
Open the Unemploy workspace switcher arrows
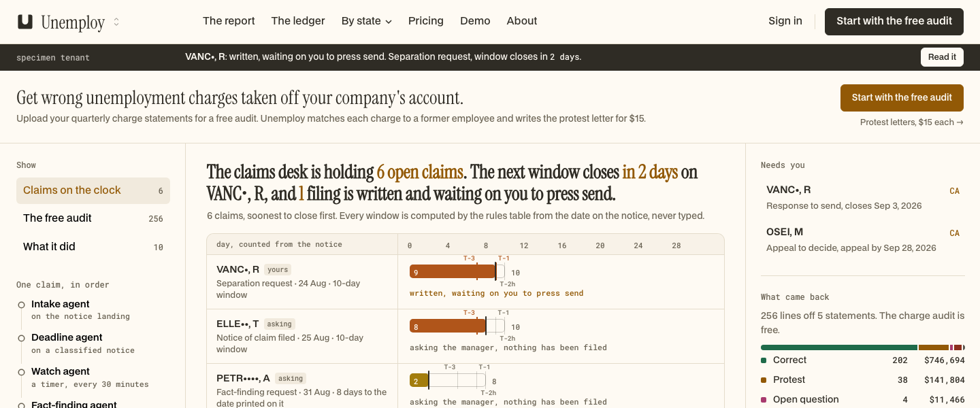(116, 22)
